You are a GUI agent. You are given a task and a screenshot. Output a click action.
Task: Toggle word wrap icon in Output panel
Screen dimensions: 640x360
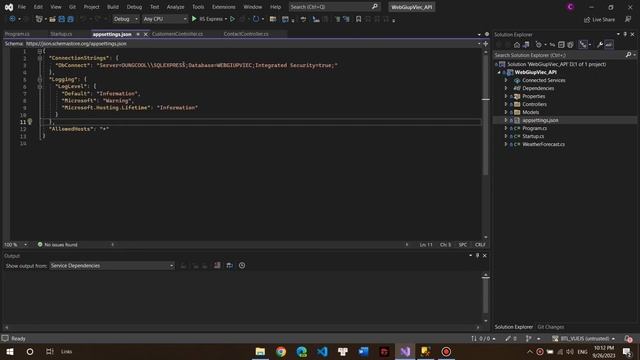pos(229,265)
